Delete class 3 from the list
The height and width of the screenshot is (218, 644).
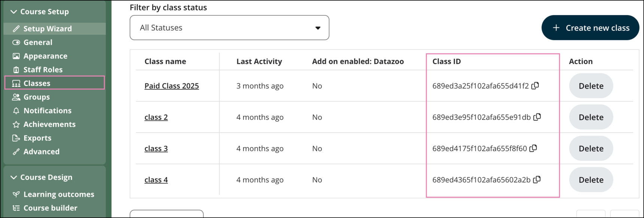tap(591, 148)
